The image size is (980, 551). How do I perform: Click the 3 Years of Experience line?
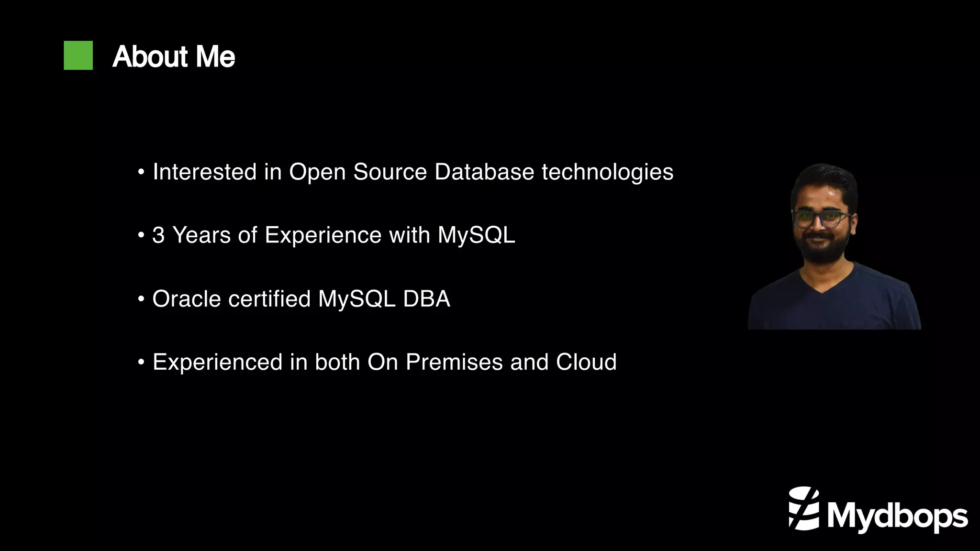(x=334, y=235)
